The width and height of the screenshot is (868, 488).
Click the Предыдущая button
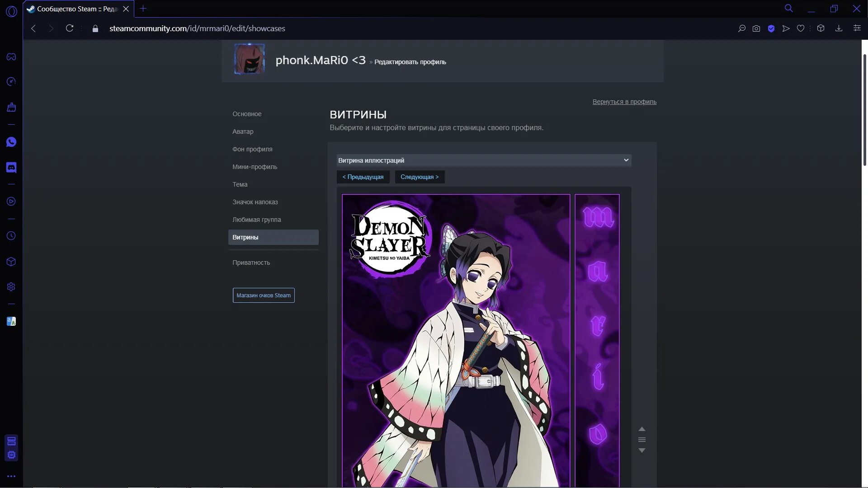coord(363,177)
